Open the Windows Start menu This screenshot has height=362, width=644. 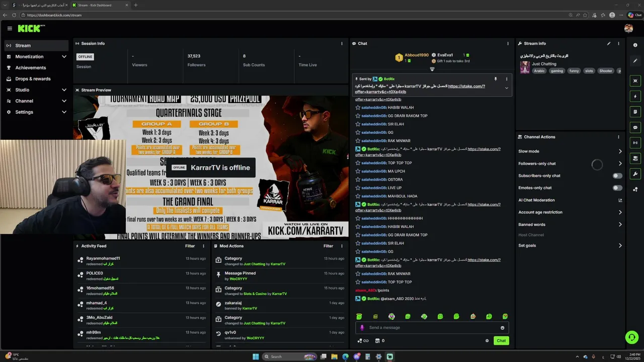[256, 356]
